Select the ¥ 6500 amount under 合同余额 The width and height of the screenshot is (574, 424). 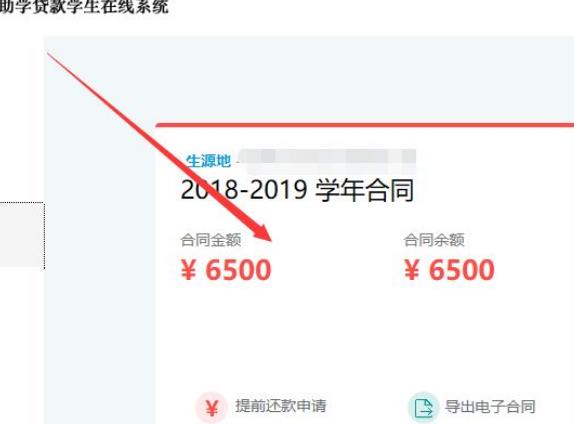coord(449,269)
